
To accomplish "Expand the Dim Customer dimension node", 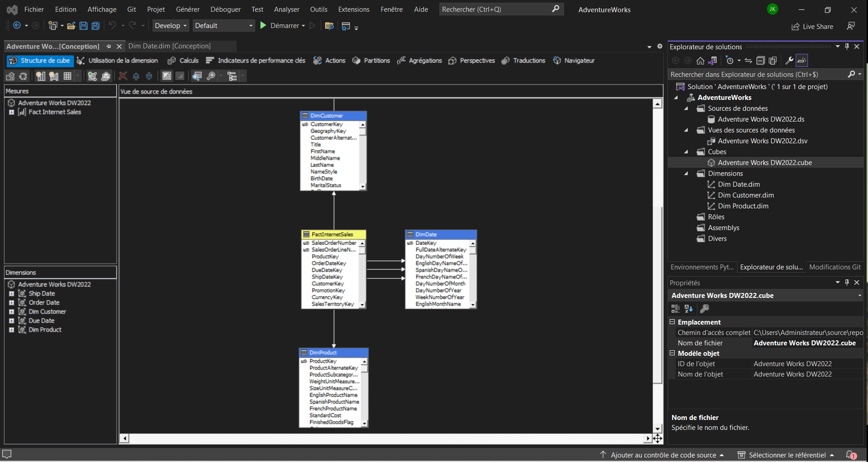I will coord(12,311).
